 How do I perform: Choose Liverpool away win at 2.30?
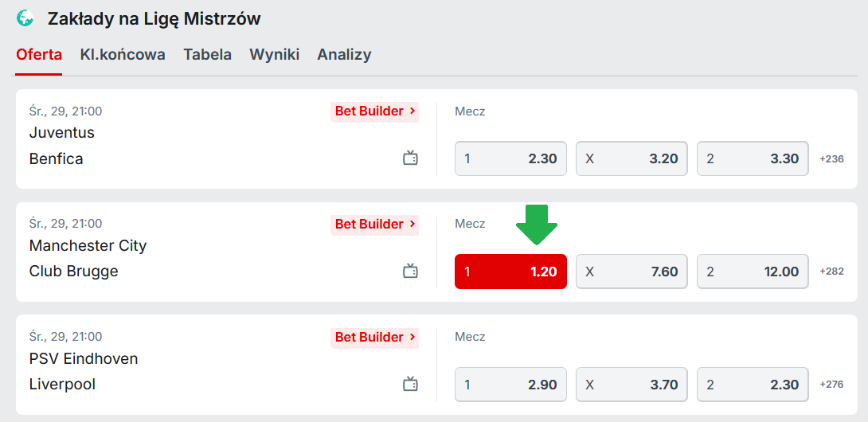tap(753, 385)
